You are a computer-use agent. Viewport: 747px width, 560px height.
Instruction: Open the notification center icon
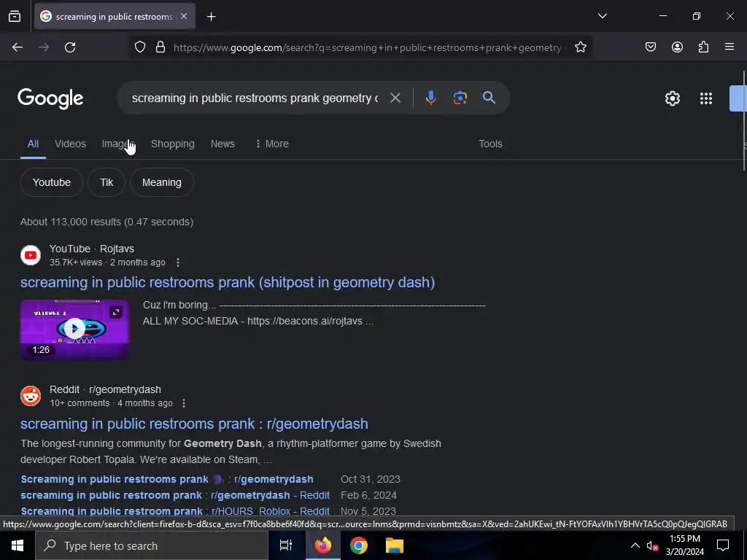pyautogui.click(x=723, y=545)
